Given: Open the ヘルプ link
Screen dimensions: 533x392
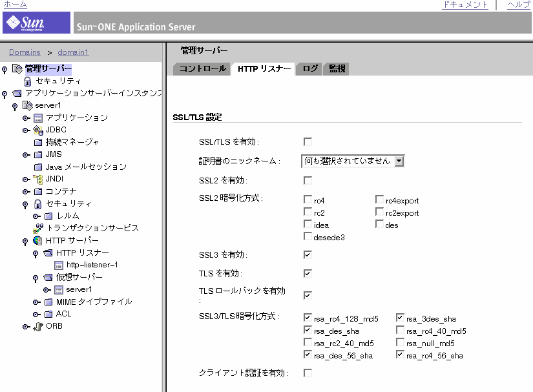Looking at the screenshot, I should 518,5.
